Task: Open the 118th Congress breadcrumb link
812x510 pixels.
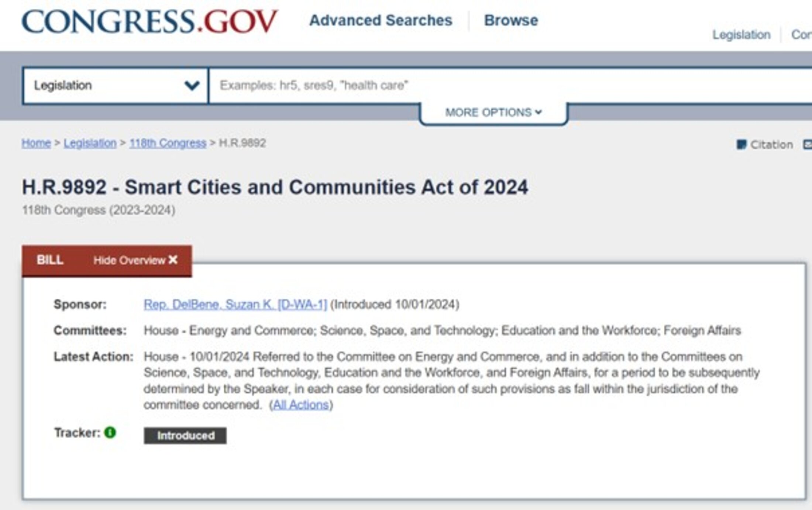Action: [168, 143]
